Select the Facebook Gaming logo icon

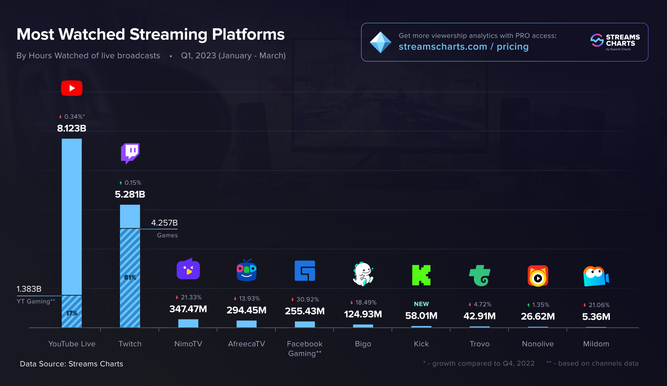tap(305, 271)
